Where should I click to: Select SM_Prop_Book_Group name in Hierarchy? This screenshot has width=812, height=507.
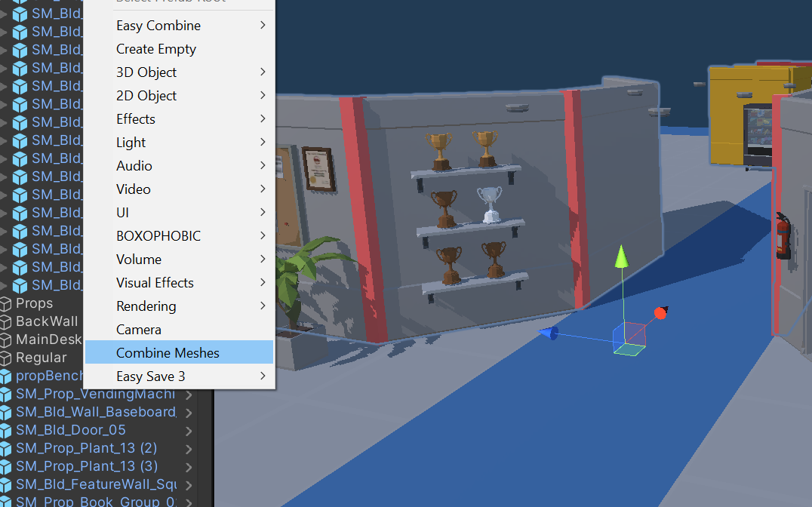(96, 501)
